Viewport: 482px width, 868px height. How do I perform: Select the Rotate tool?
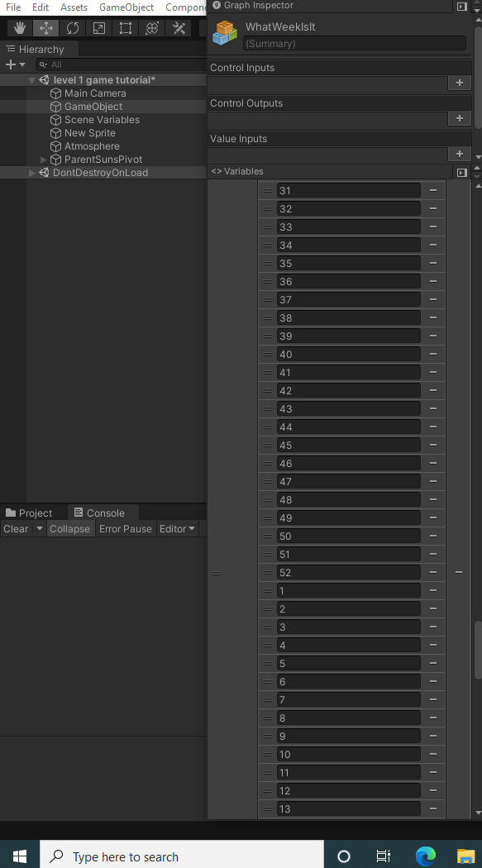click(73, 28)
